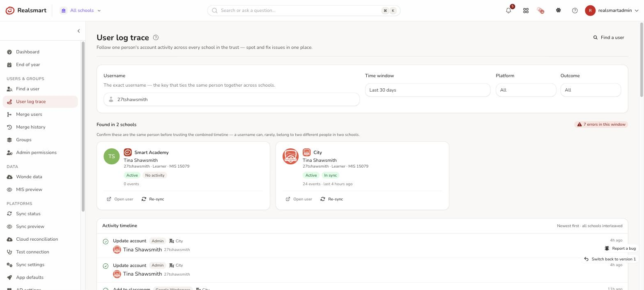Click the Open user icon on City card

click(288, 199)
